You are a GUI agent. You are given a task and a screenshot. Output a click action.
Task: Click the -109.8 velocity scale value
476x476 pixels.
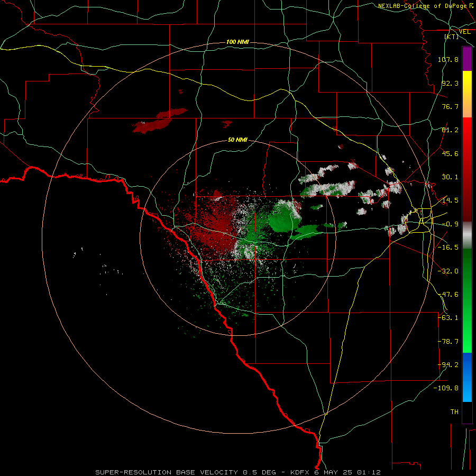(x=446, y=388)
